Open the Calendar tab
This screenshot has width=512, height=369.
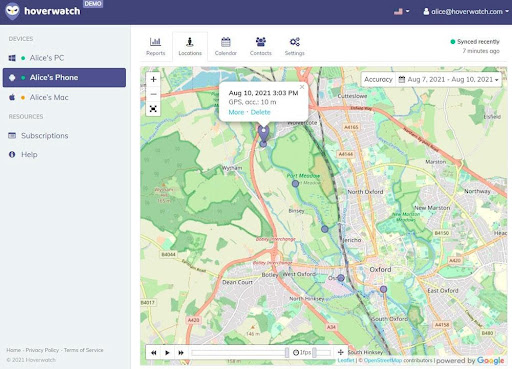point(226,46)
